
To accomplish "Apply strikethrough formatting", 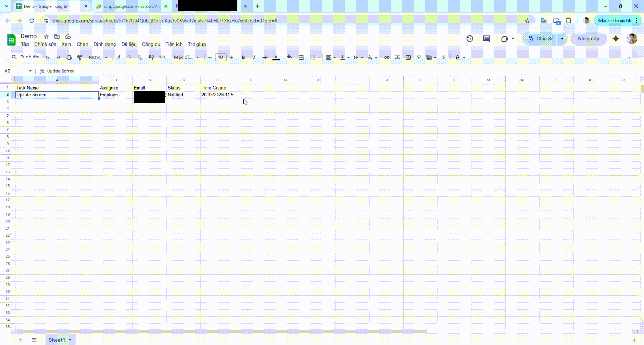I will [265, 57].
